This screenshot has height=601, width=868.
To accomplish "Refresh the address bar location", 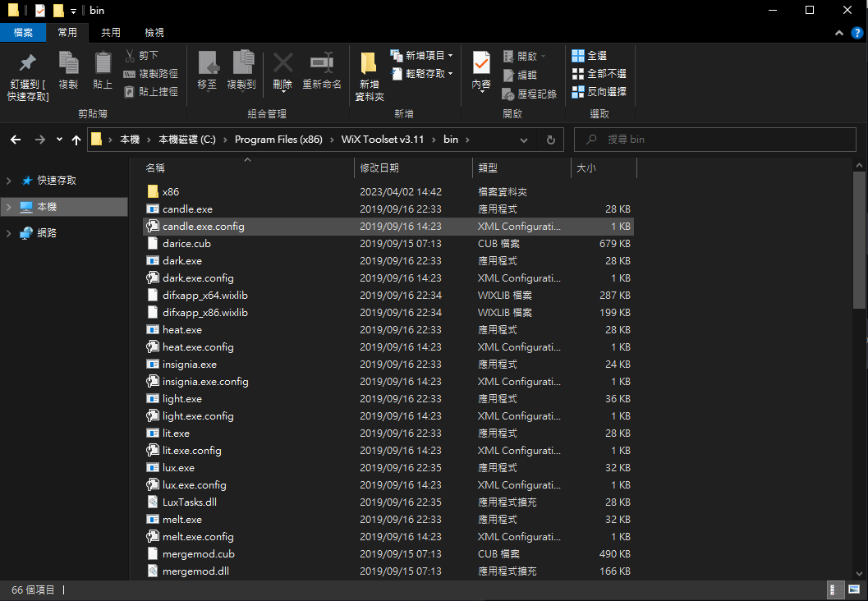I will pyautogui.click(x=551, y=140).
